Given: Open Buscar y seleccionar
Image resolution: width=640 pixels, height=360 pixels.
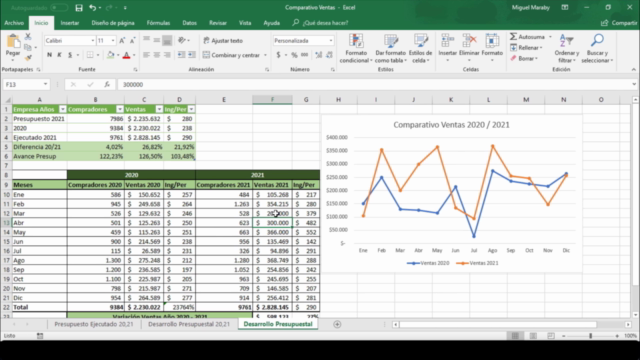Looking at the screenshot, I should coord(597,48).
